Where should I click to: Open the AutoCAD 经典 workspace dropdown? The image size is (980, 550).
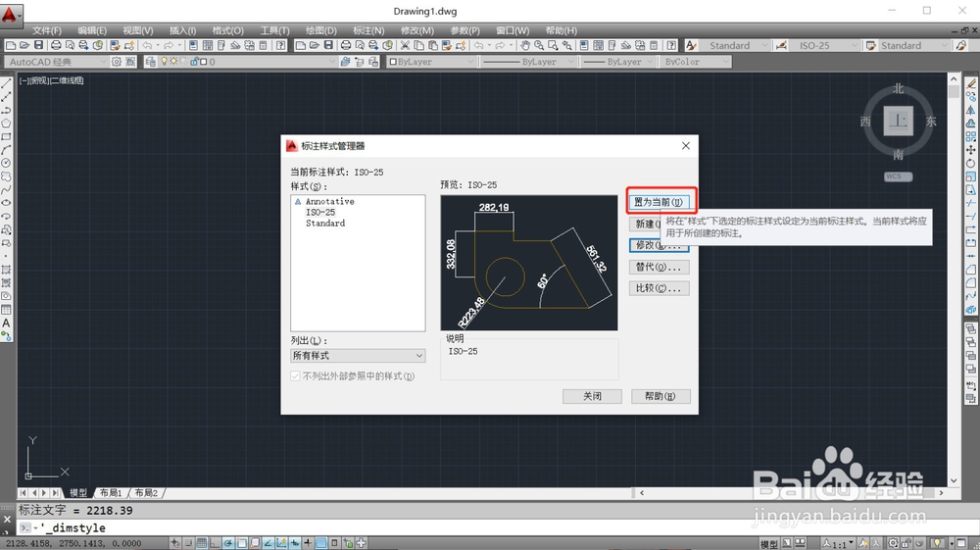tap(56, 61)
